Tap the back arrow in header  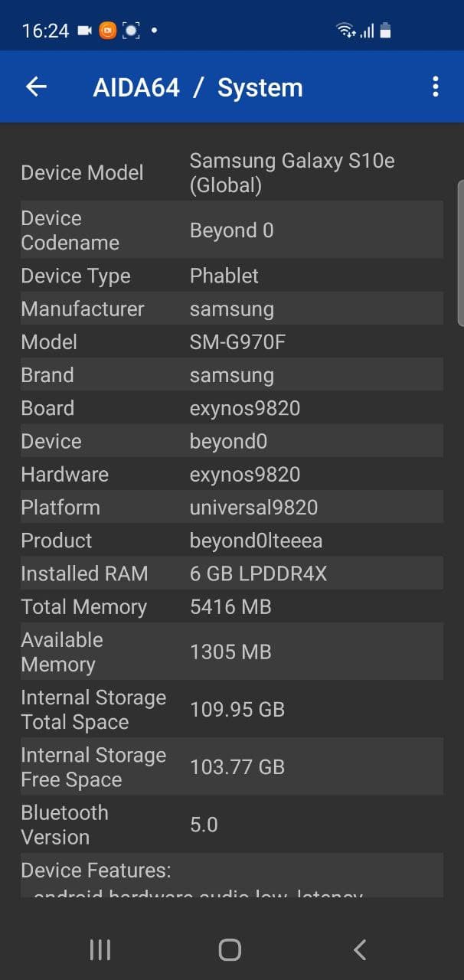(37, 87)
